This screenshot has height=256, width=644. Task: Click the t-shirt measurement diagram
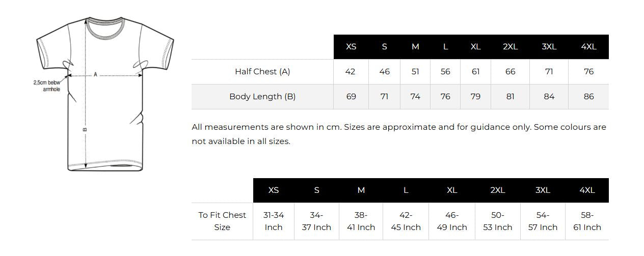click(x=104, y=94)
